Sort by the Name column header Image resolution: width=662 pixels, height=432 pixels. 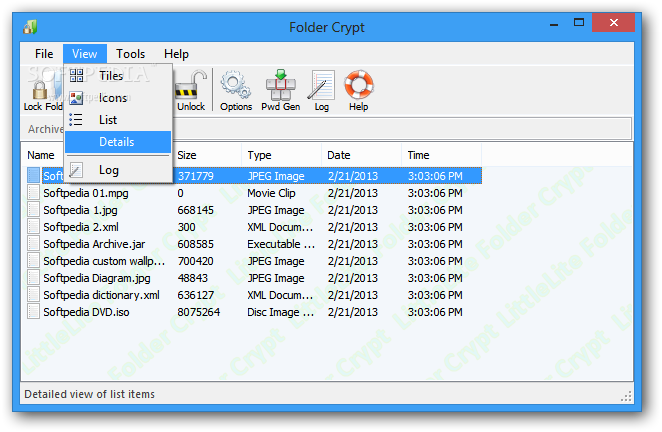coord(41,155)
